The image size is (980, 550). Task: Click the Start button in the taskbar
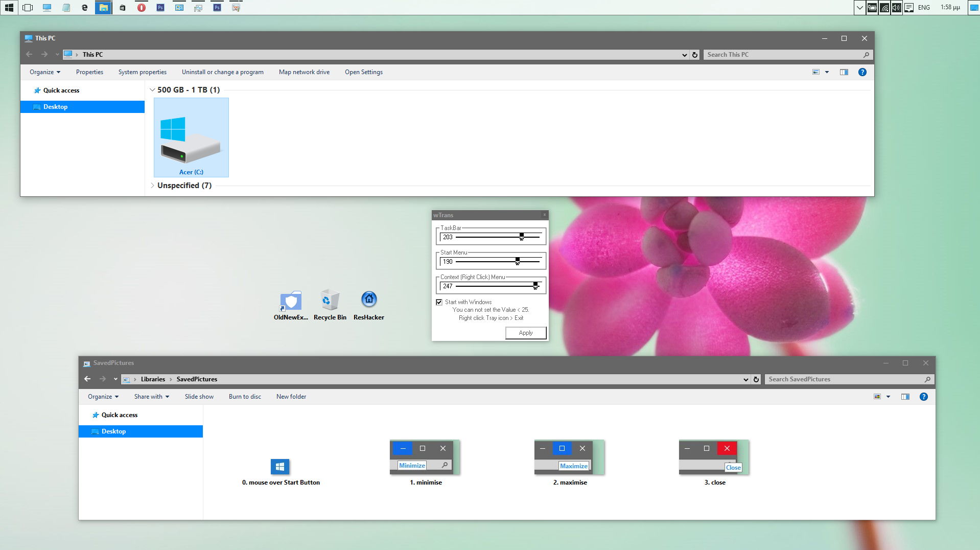[x=9, y=7]
